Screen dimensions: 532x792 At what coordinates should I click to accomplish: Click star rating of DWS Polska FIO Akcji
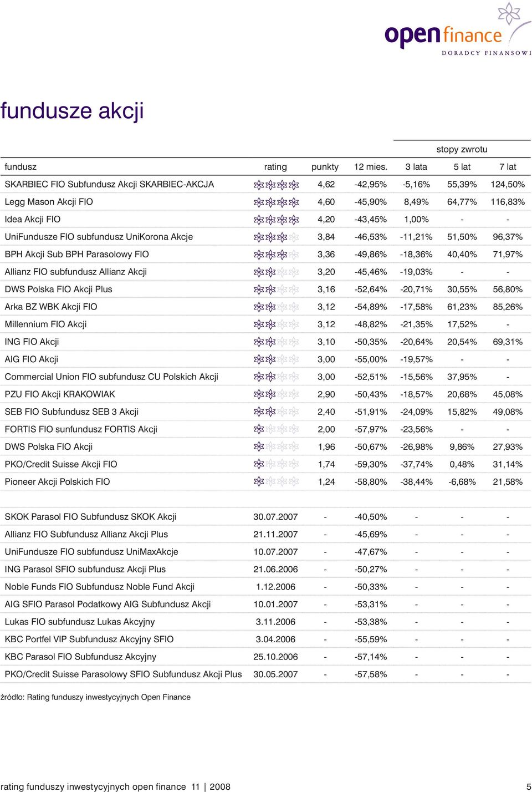[x=277, y=447]
